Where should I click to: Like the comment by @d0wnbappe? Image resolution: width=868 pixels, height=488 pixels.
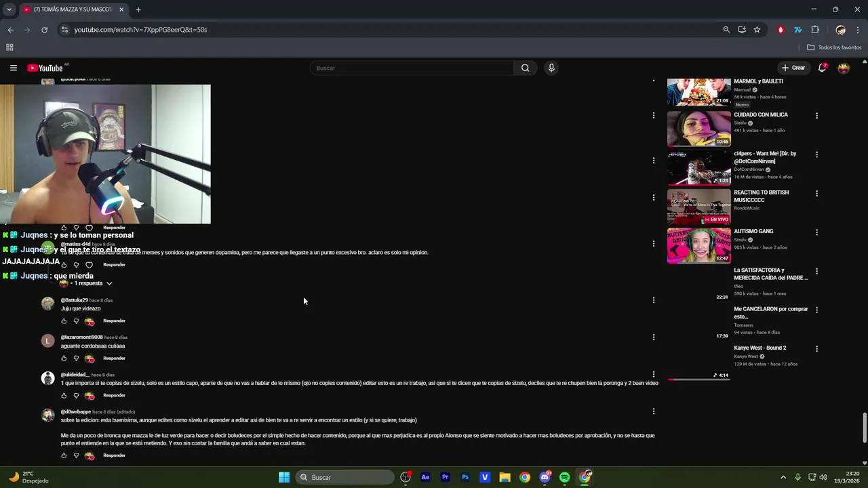64,455
